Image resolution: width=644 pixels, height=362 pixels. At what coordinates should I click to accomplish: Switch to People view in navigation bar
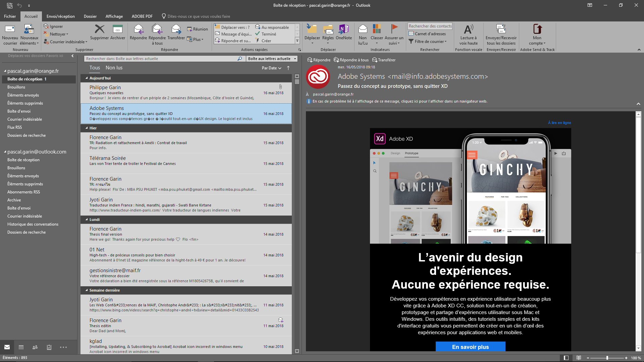point(35,347)
